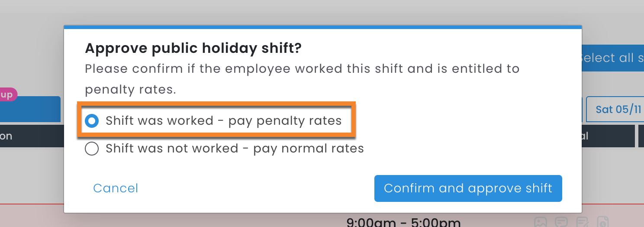The image size is (644, 227).
Task: Select the 'Shift was not worked' radio button
Action: pyautogui.click(x=92, y=149)
